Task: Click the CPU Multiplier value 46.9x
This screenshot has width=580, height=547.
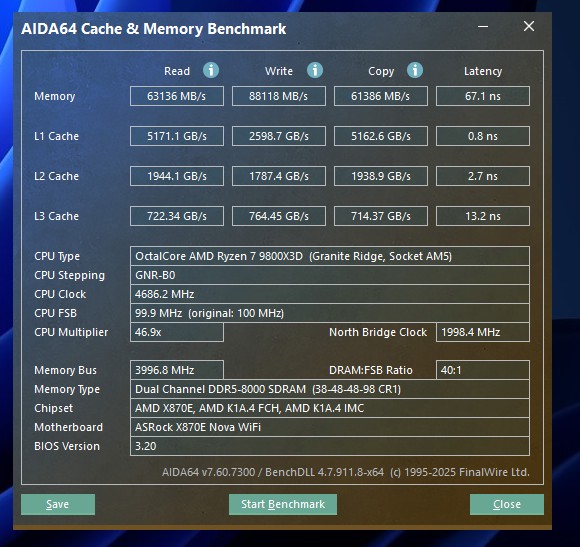Action: 177,332
